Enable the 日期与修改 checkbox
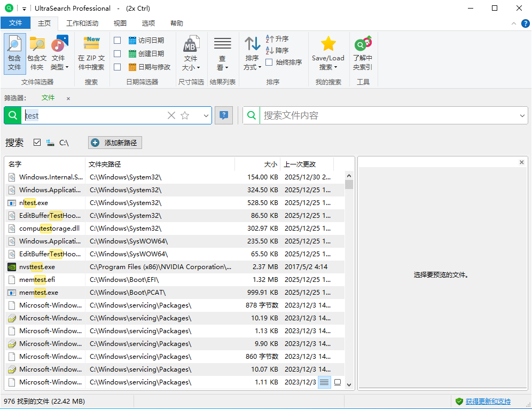 tap(118, 67)
